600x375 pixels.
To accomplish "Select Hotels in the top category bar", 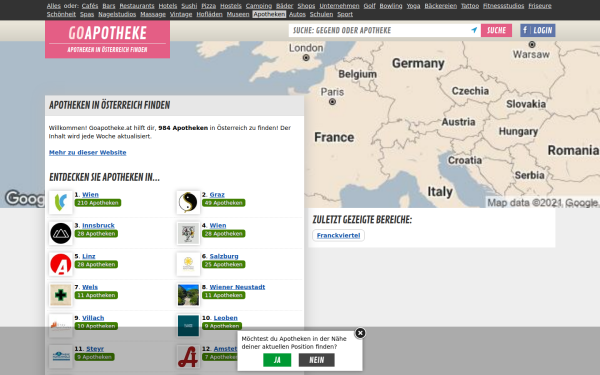I will tap(168, 6).
